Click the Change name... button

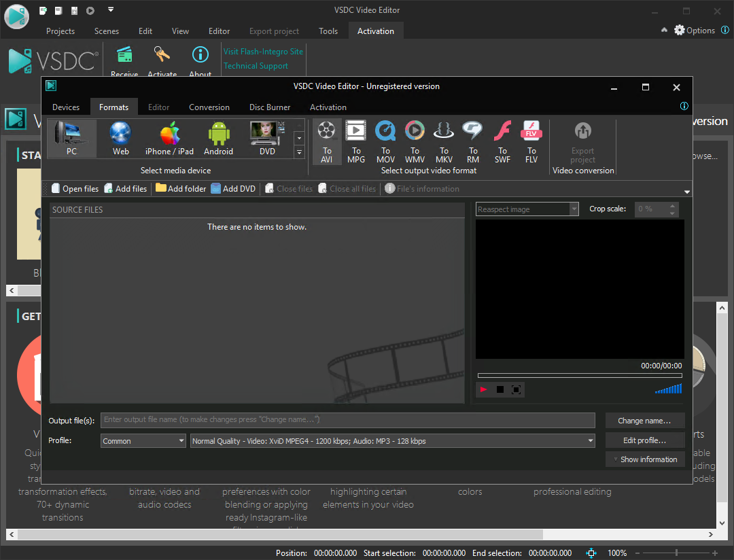[x=644, y=421]
